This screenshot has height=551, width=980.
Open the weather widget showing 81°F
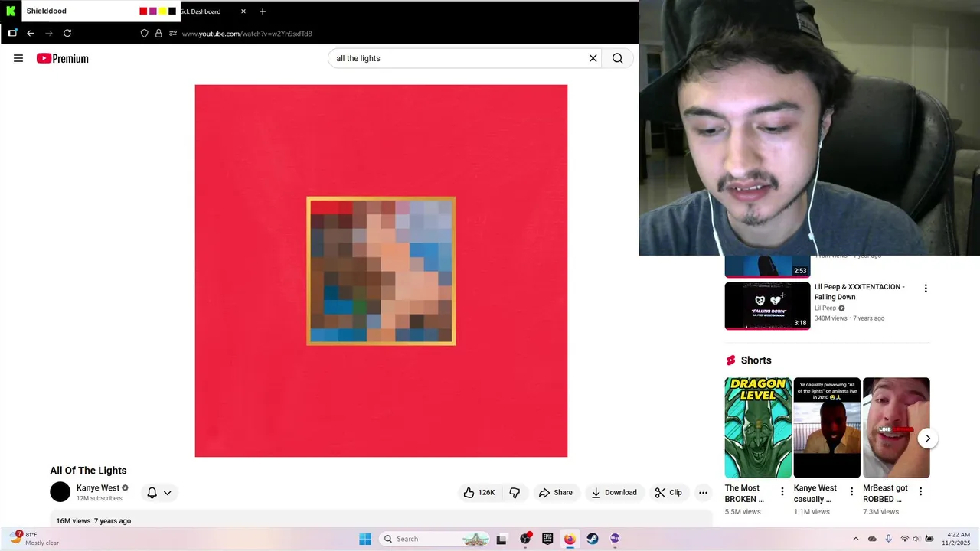[x=34, y=539]
